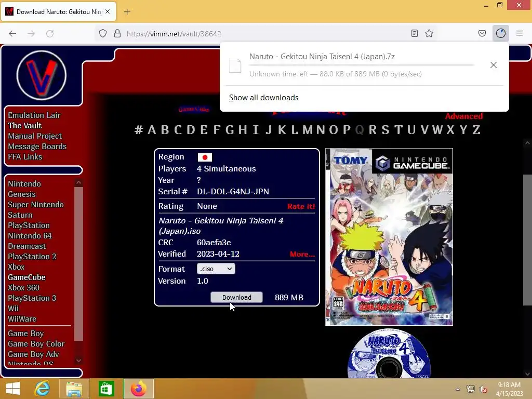The height and width of the screenshot is (399, 532).
Task: Toggle reader view icon in address bar
Action: pos(414,33)
